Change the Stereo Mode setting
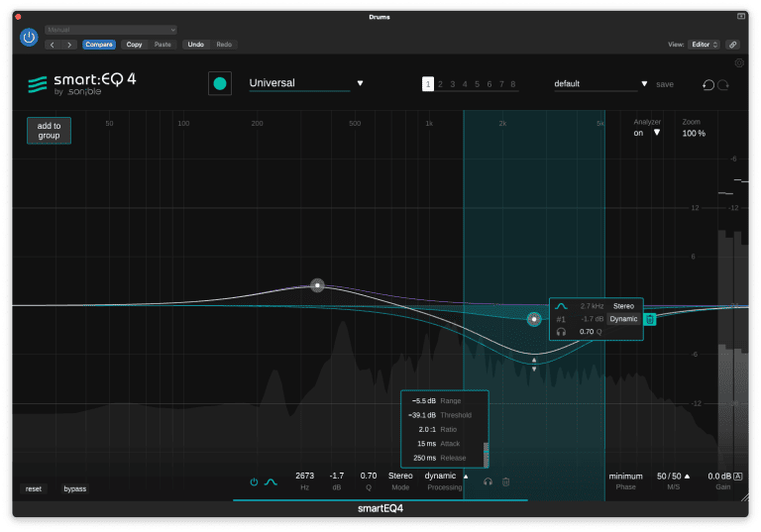The image size is (761, 532). (400, 477)
